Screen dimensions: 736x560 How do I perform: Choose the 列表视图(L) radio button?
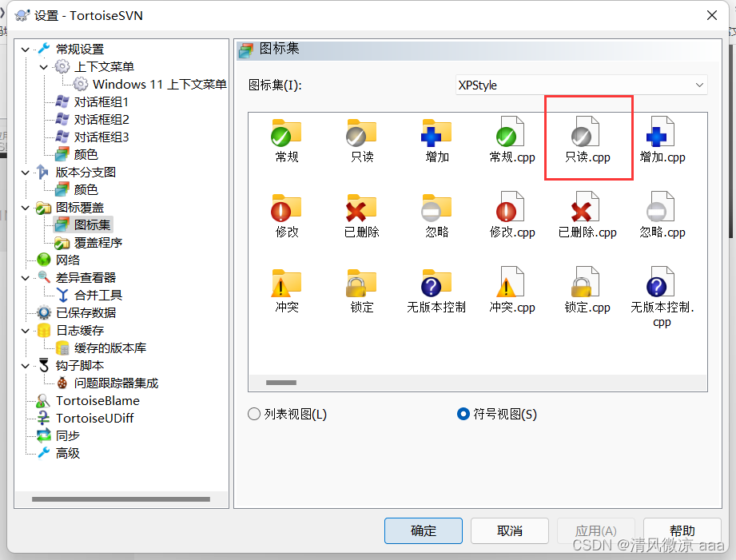254,414
